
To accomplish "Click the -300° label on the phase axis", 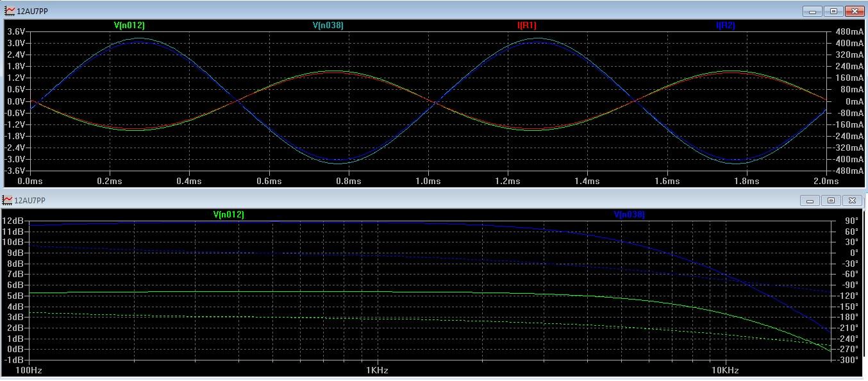I will click(847, 360).
